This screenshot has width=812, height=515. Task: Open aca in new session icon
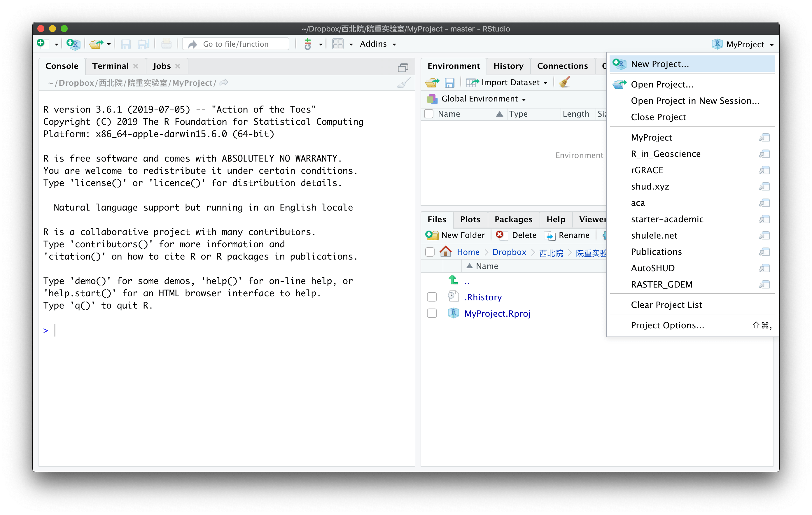(764, 203)
